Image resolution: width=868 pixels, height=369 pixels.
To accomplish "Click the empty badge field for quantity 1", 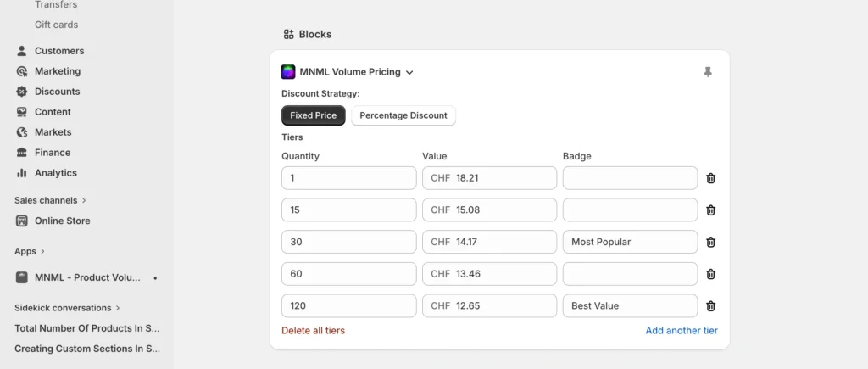I will pyautogui.click(x=630, y=178).
